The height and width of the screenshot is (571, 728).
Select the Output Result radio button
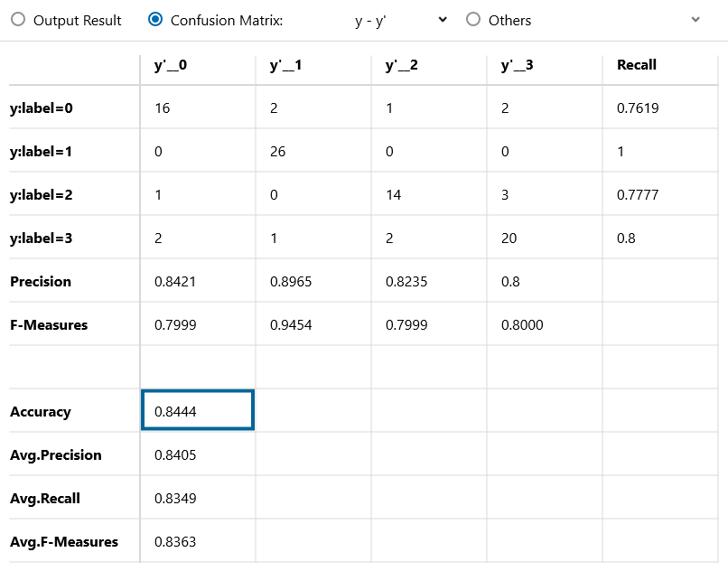[x=18, y=20]
